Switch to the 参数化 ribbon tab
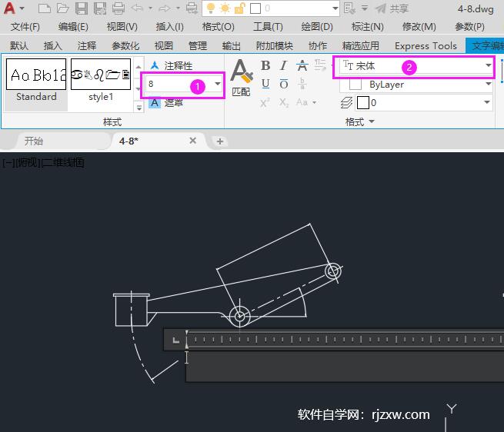Screen dimensions: 504x432 click(x=125, y=46)
